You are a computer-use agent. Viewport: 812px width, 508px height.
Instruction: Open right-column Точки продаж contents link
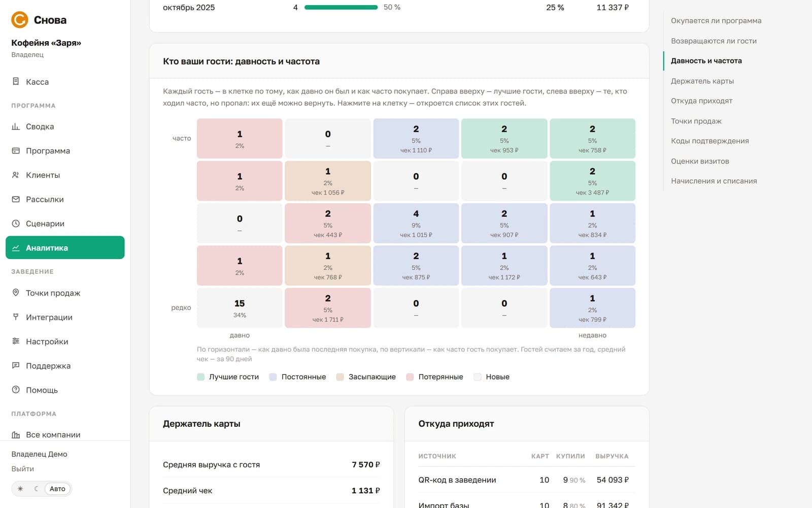point(696,121)
